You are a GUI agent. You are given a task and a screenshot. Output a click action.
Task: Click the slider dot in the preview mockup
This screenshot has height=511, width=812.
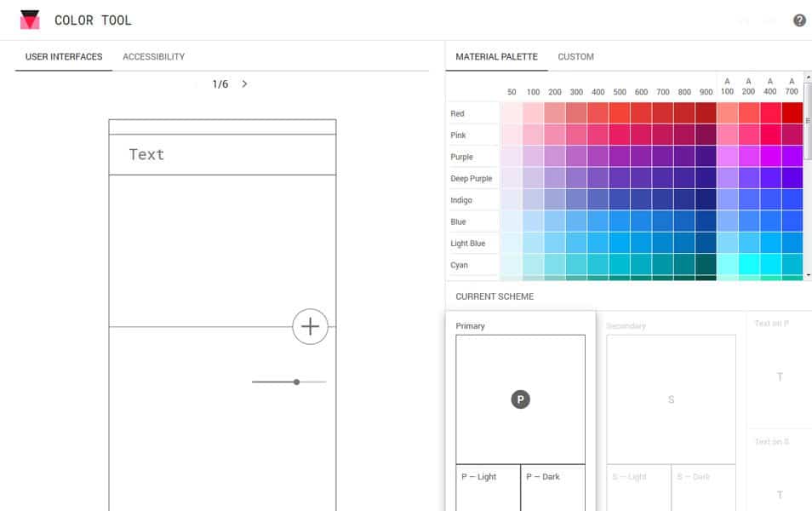tap(295, 382)
